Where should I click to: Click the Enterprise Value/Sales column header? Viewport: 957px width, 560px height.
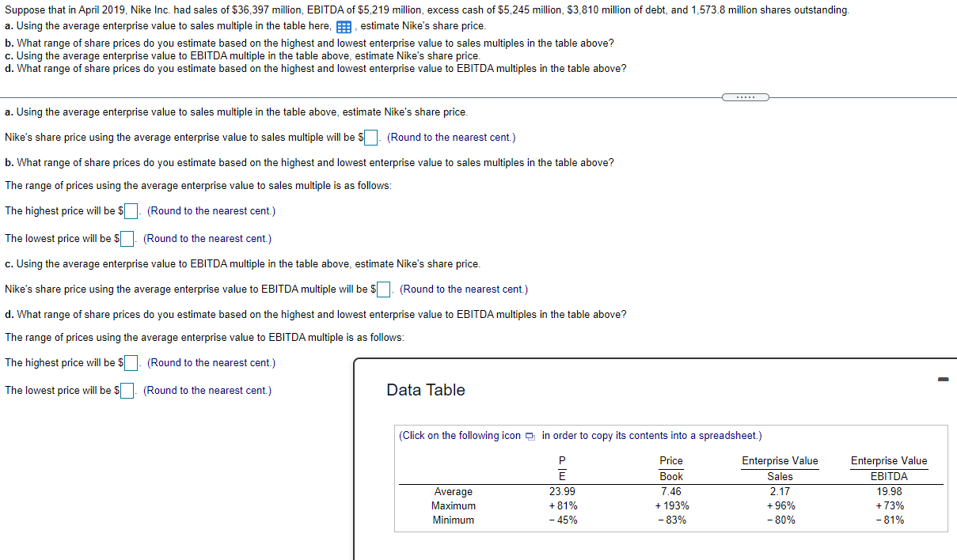click(780, 468)
